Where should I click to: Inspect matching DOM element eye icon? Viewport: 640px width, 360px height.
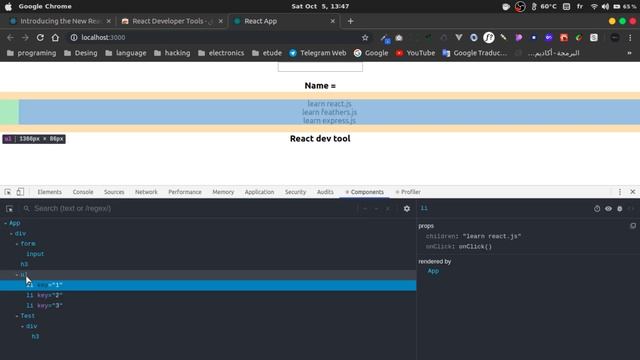[x=608, y=209]
